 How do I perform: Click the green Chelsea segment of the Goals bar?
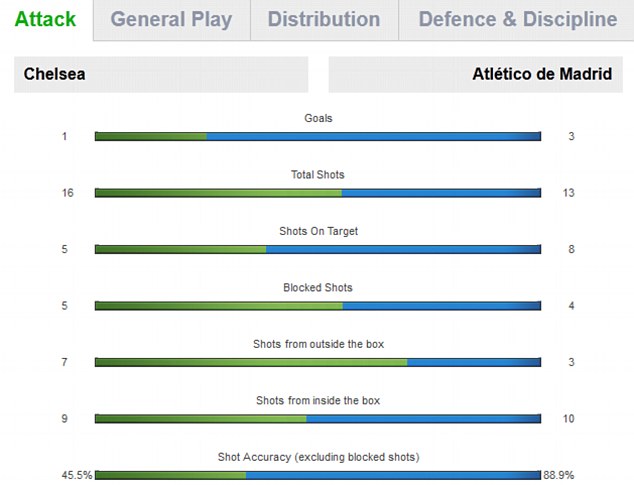click(151, 136)
